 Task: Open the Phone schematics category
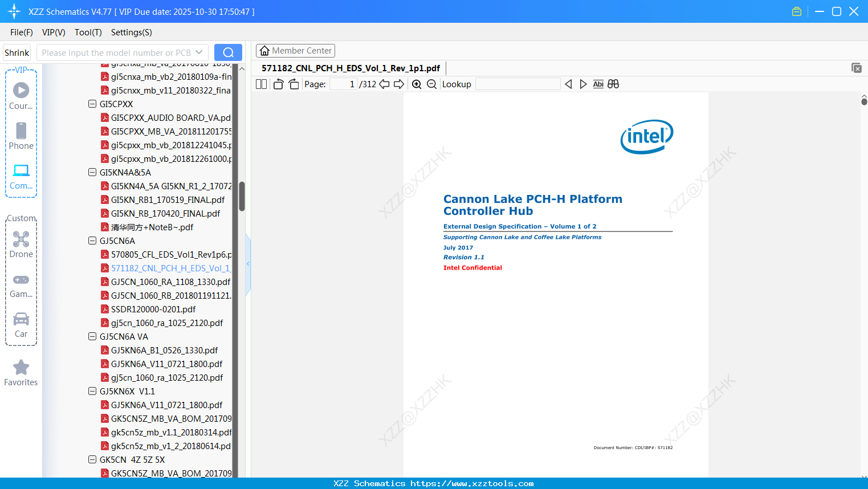click(21, 136)
